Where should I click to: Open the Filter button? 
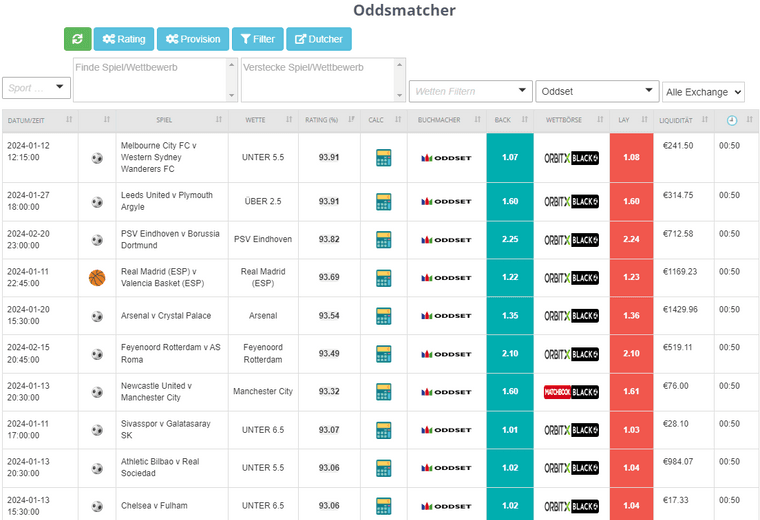(258, 39)
